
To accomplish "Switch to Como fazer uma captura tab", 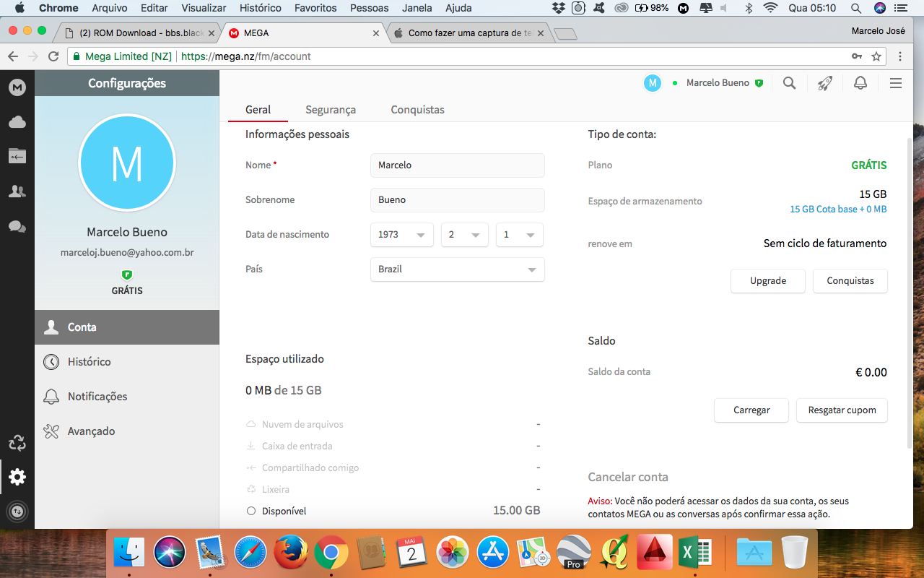I will 469,33.
